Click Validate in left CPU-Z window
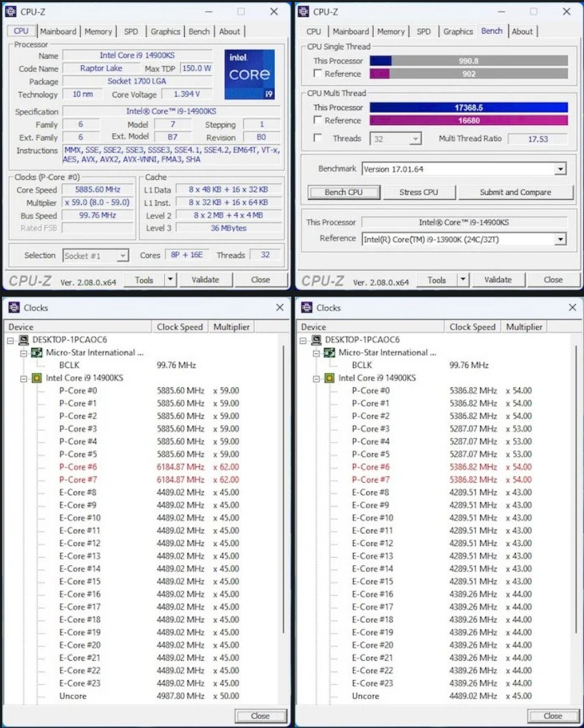Screen dimensions: 584x728 point(205,280)
